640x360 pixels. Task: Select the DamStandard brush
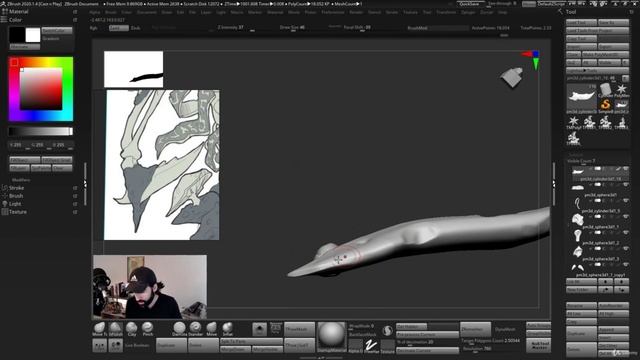coord(179,329)
